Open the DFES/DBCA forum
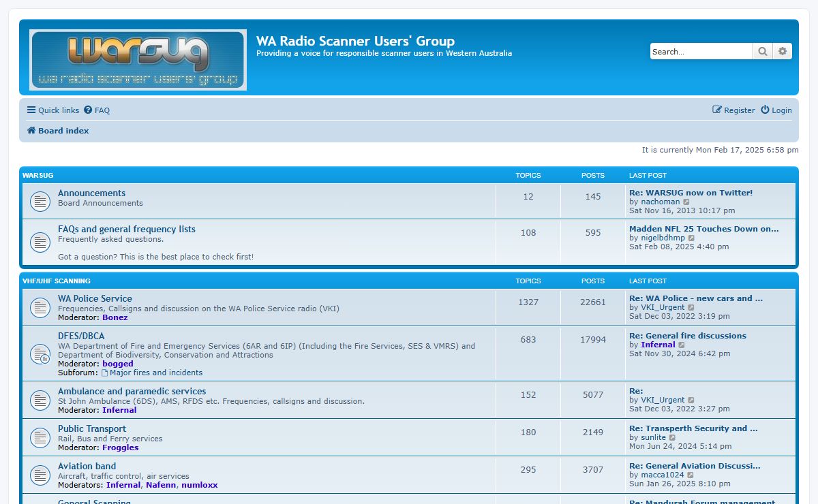The image size is (818, 504). pyautogui.click(x=81, y=336)
